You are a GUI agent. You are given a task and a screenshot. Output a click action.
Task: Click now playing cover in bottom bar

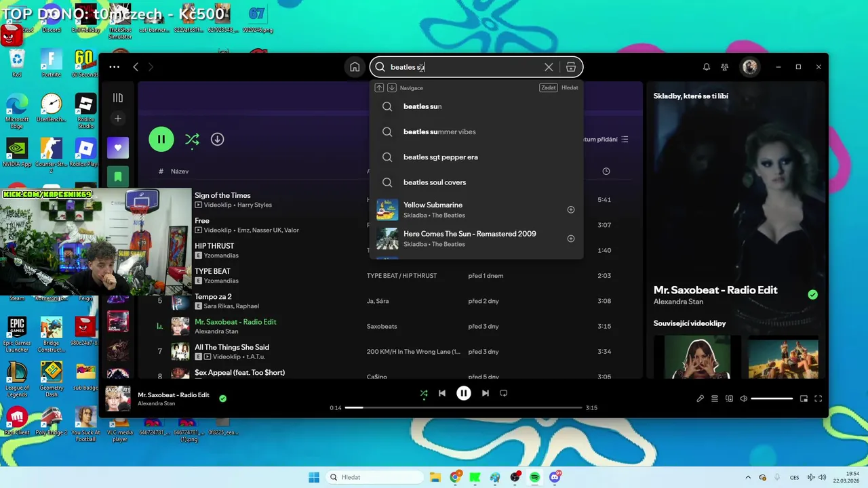(x=118, y=399)
